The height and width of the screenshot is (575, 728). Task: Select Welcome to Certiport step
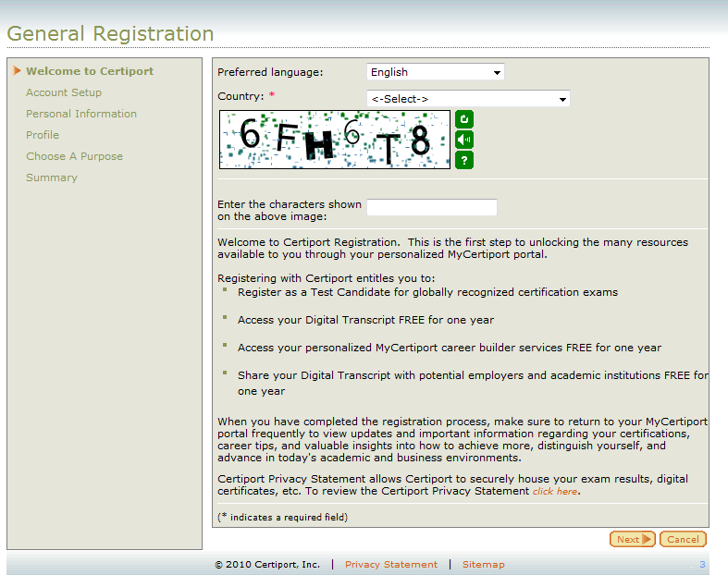[x=90, y=71]
